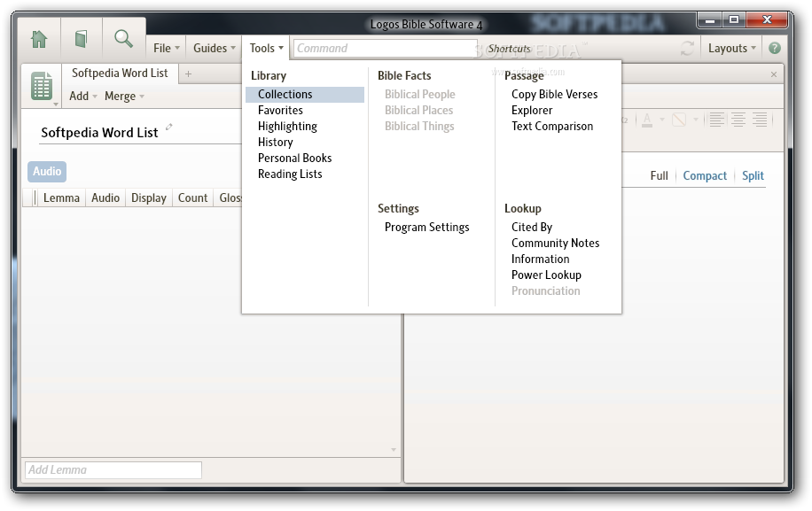Expand the Merge dropdown

click(x=124, y=97)
